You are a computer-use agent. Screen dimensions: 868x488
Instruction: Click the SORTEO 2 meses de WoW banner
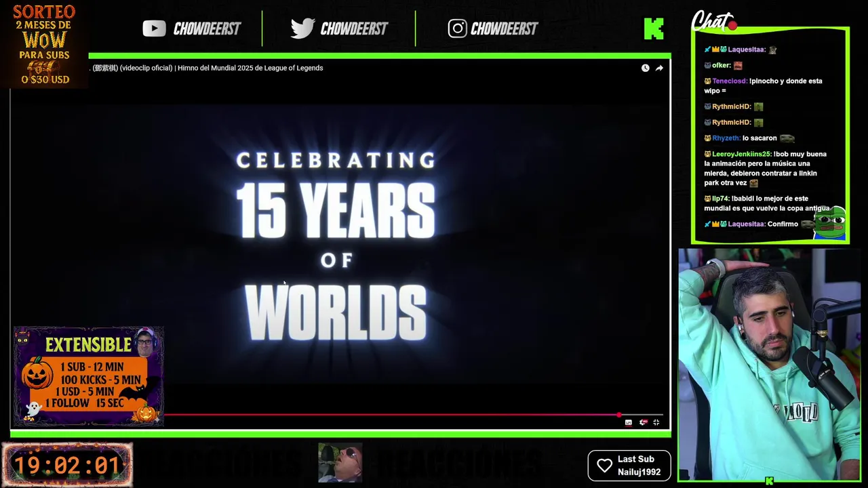(44, 45)
